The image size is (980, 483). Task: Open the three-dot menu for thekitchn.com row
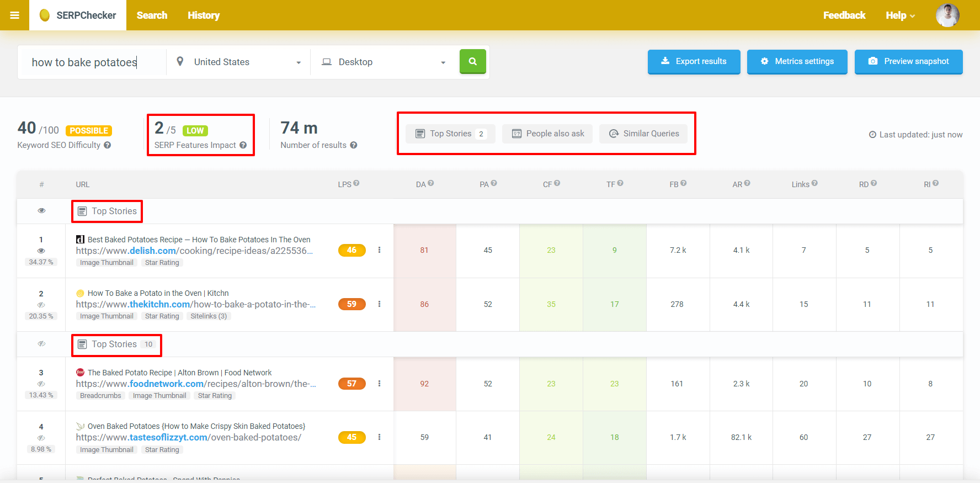379,304
